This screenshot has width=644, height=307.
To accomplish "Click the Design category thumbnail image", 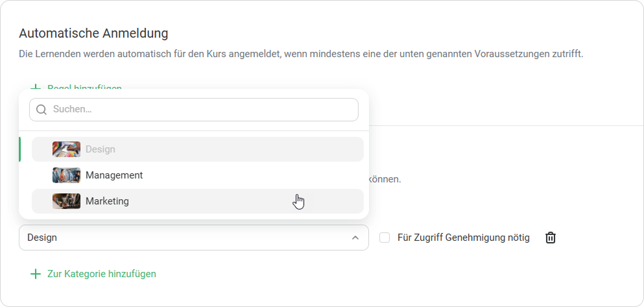I will point(66,149).
